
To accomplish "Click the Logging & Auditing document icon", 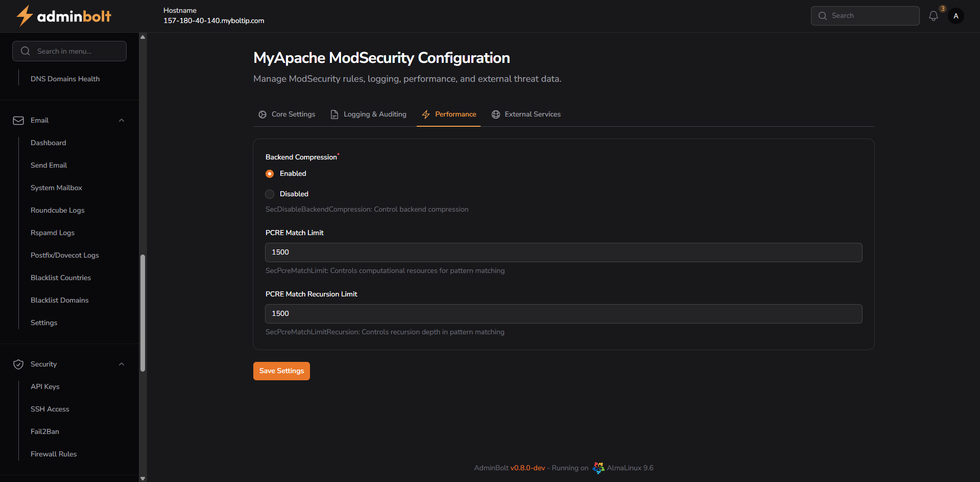I will point(334,114).
